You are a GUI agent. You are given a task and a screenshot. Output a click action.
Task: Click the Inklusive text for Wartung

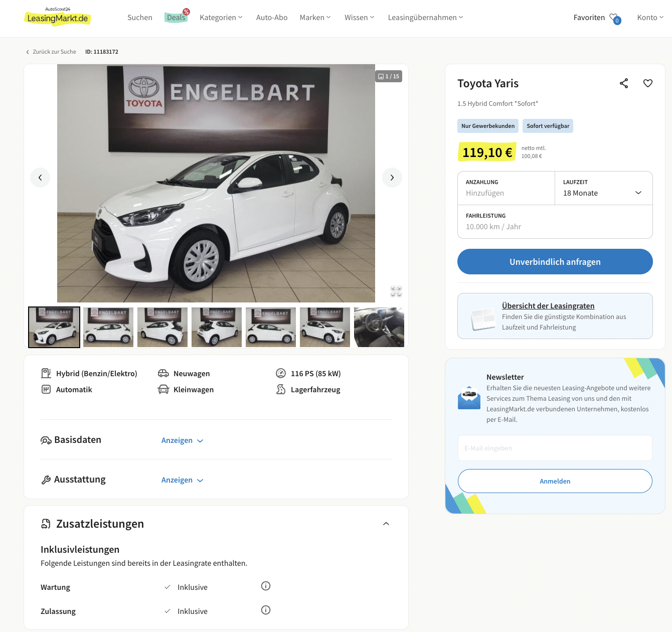pyautogui.click(x=193, y=587)
